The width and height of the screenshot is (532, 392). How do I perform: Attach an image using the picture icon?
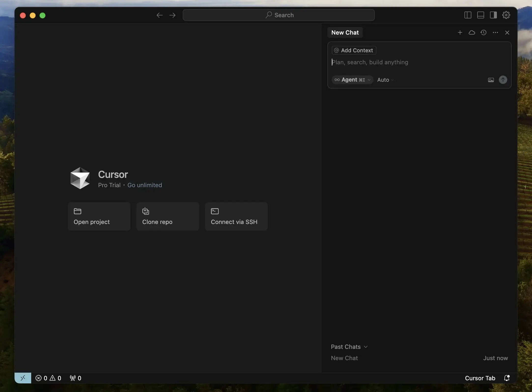pos(491,80)
